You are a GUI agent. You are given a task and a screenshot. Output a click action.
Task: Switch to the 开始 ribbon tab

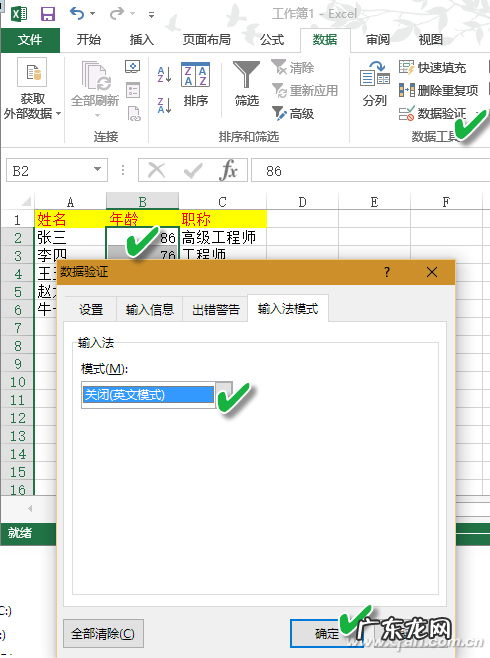(x=89, y=40)
